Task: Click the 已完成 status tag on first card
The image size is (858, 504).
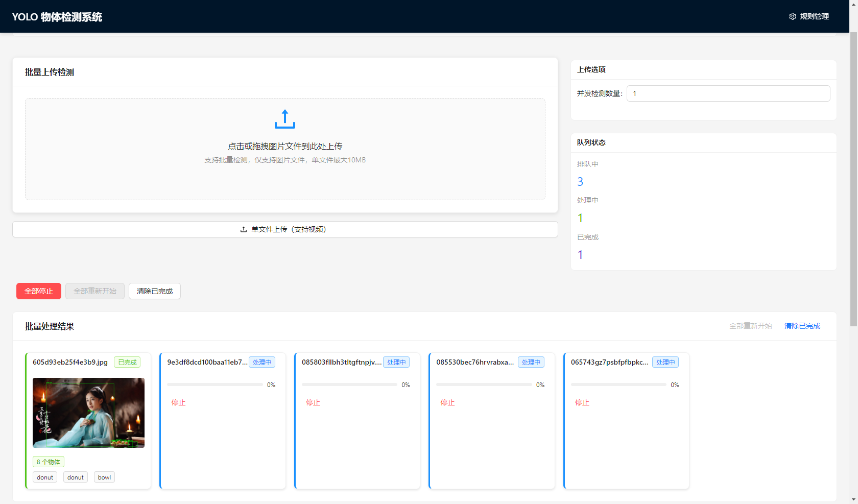Action: point(127,362)
